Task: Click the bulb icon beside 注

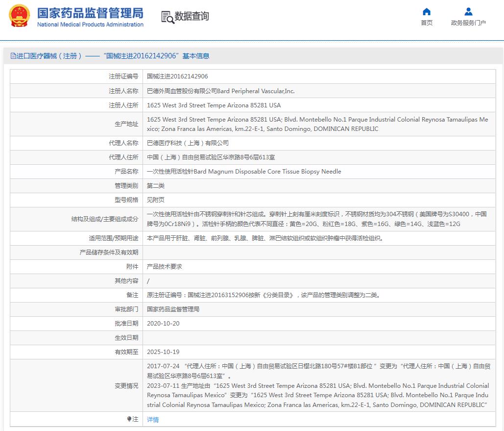Action: [x=129, y=419]
